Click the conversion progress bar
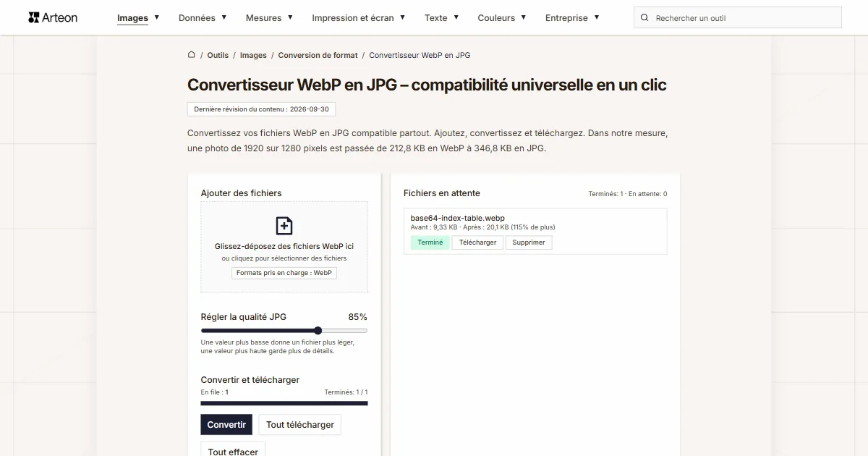 (284, 403)
